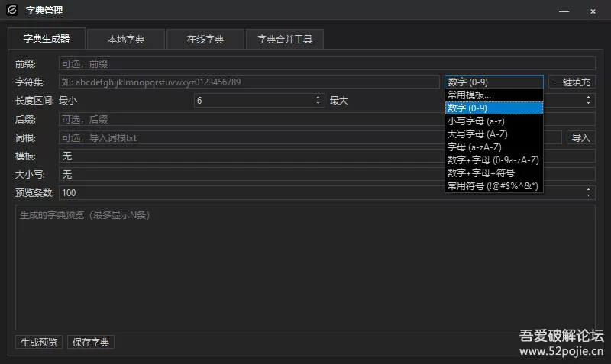Increase the minimum length with up arrow

318,98
